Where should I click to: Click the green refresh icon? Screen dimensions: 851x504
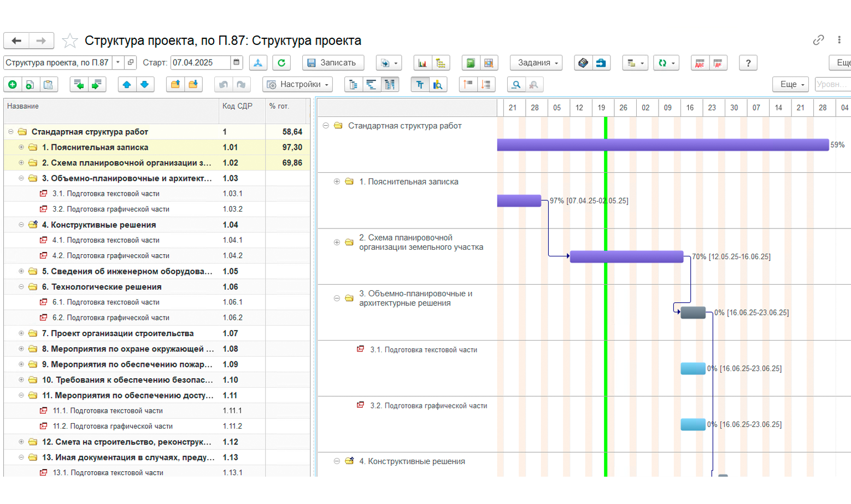(281, 63)
